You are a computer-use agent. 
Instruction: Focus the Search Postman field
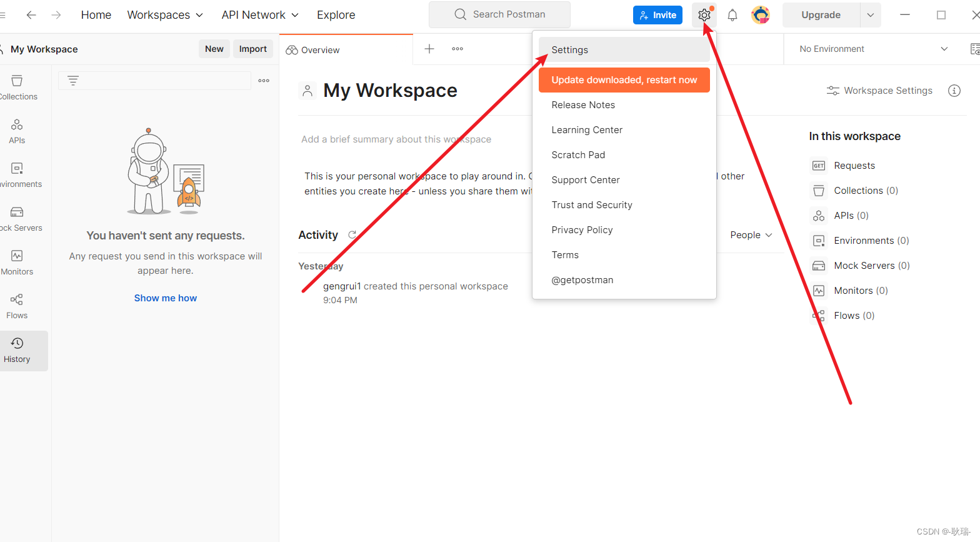tap(499, 14)
